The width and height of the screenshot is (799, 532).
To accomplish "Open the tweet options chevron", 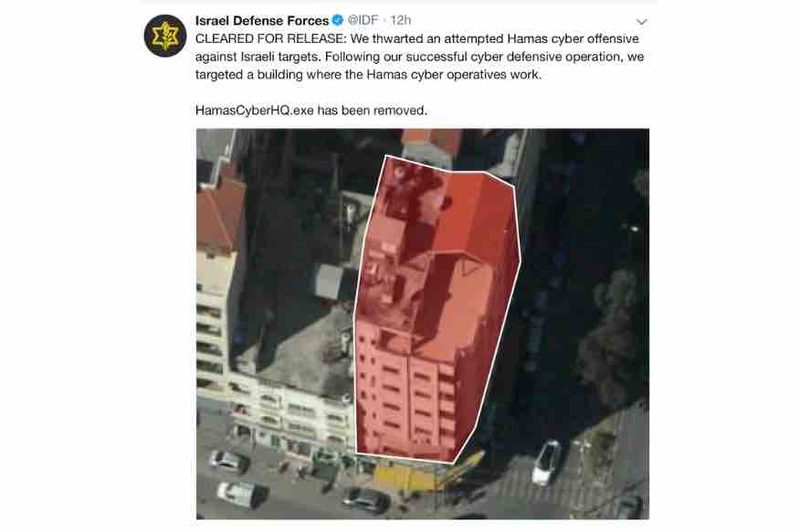I will 642,22.
